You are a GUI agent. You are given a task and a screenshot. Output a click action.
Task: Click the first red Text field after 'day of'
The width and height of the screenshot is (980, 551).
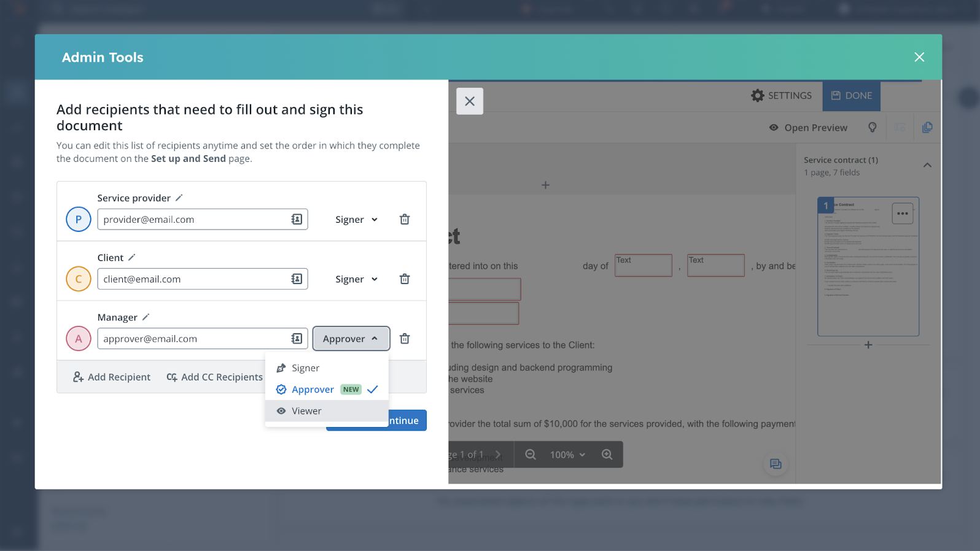tap(643, 265)
